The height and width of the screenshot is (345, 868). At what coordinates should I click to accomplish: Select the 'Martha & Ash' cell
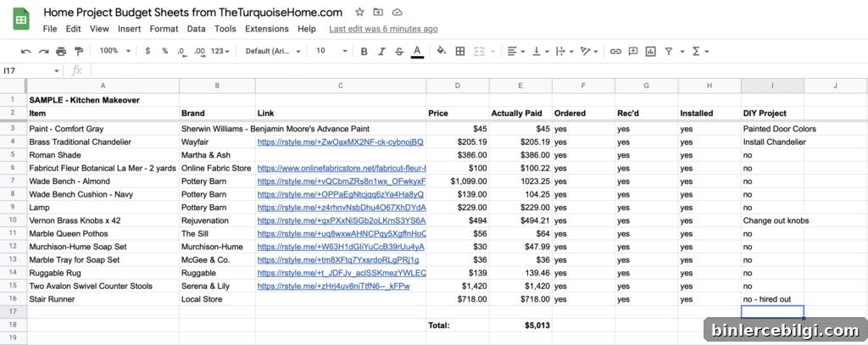coord(217,155)
